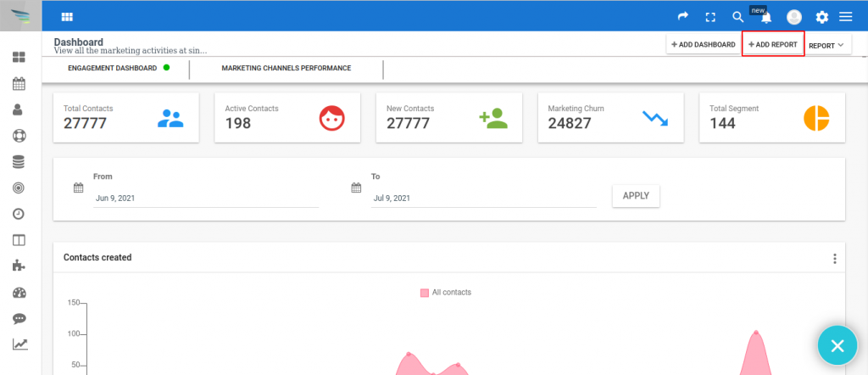Open the search magnifier icon
The height and width of the screenshot is (375, 868).
[x=738, y=17]
